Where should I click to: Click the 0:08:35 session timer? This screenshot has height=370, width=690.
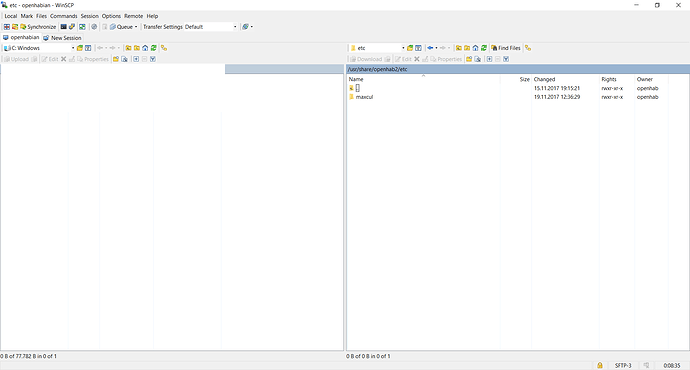(672, 365)
